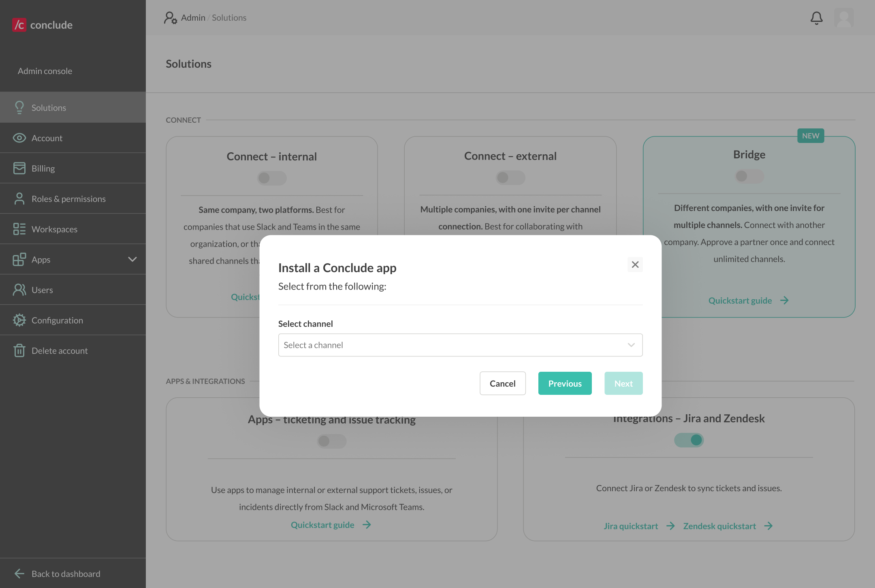The height and width of the screenshot is (588, 875).
Task: Open the Bridge Quickstart guide link
Action: point(740,300)
